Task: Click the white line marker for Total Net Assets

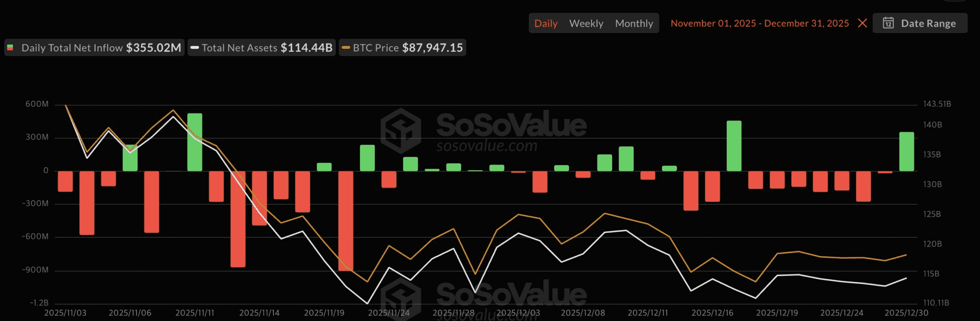Action: coord(195,48)
